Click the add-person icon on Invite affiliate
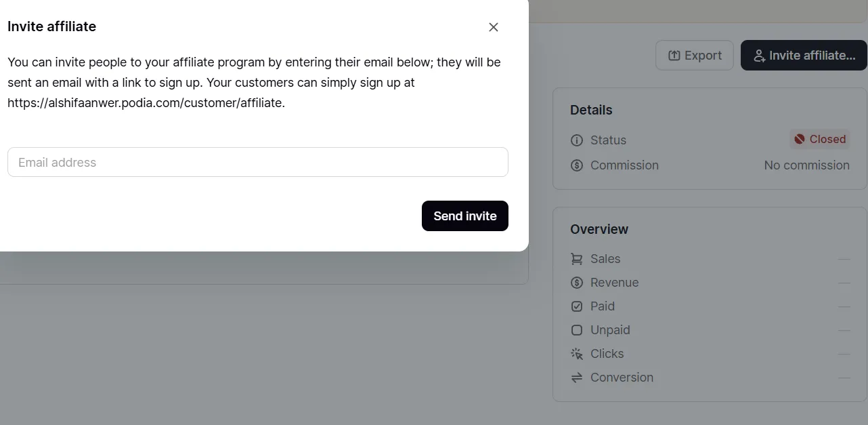The width and height of the screenshot is (868, 425). coord(760,56)
